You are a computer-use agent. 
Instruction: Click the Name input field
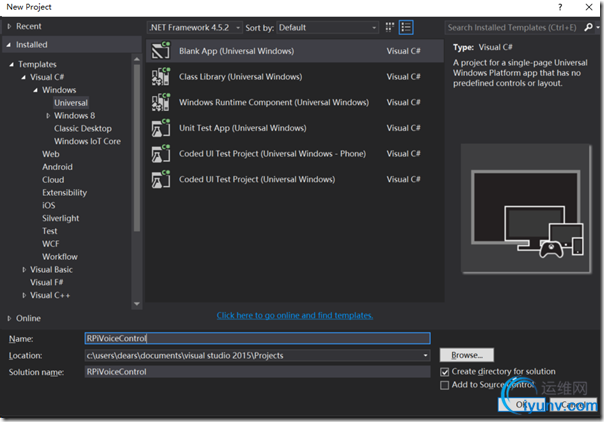tap(257, 338)
